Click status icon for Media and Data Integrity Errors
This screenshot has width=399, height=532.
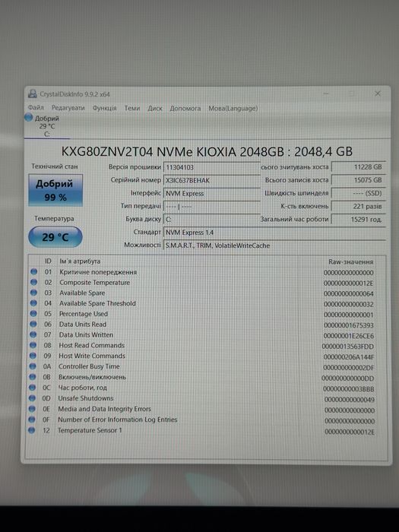[x=32, y=409]
